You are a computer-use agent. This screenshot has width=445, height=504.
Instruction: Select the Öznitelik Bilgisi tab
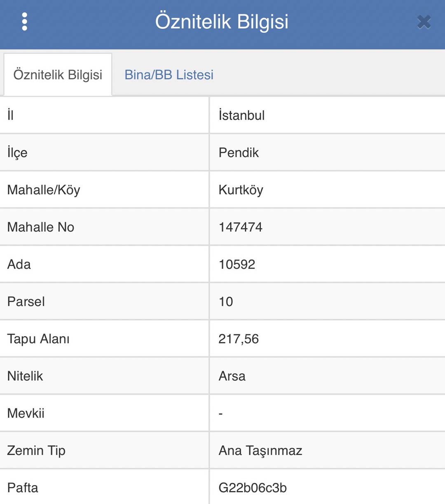[58, 75]
